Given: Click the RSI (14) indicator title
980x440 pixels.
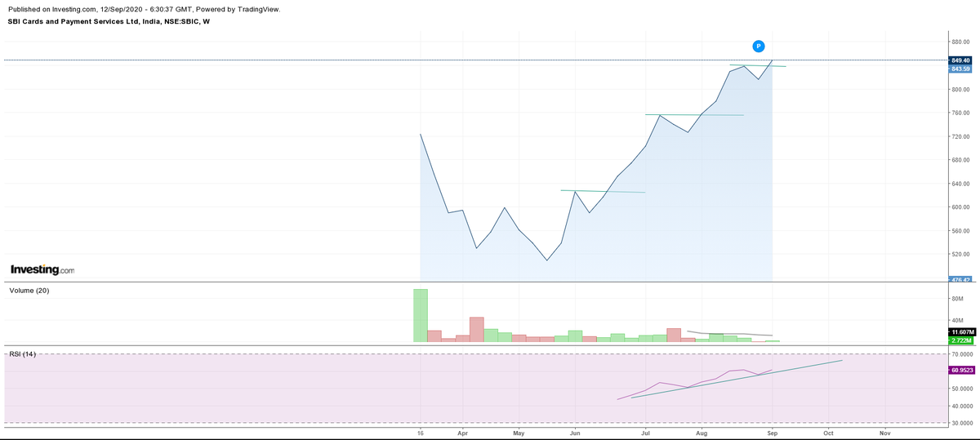Looking at the screenshot, I should click(x=23, y=353).
